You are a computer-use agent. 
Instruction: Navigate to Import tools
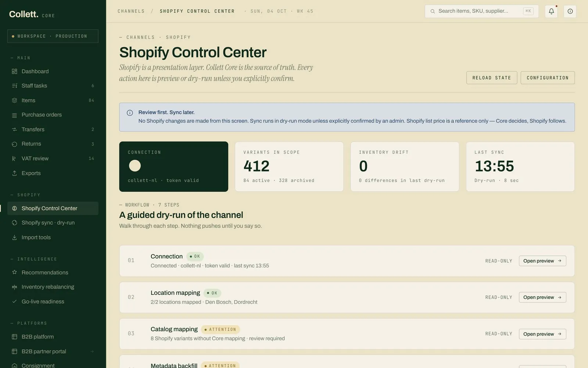click(x=53, y=237)
